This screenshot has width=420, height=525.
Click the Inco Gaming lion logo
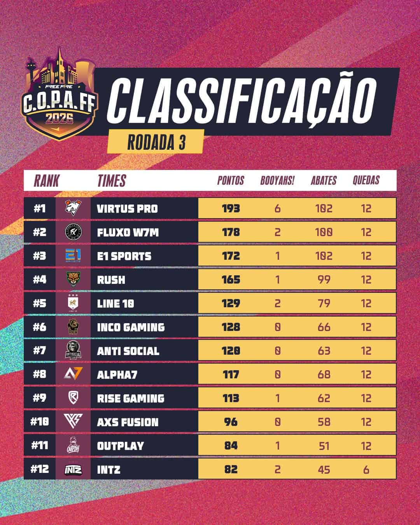pyautogui.click(x=73, y=327)
